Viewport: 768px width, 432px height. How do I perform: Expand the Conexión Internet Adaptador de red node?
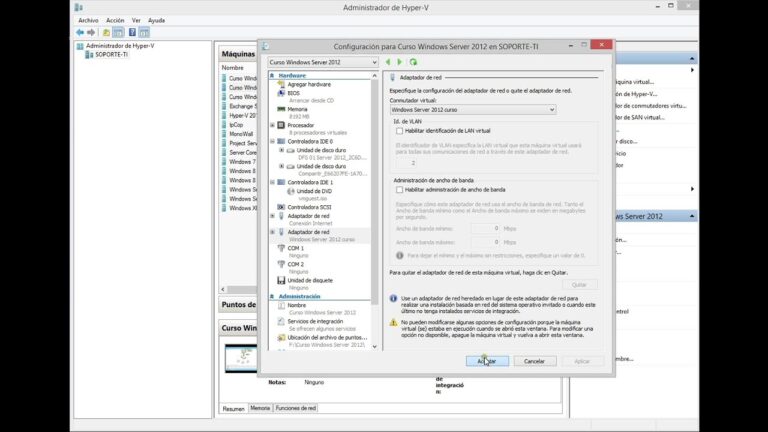(272, 216)
